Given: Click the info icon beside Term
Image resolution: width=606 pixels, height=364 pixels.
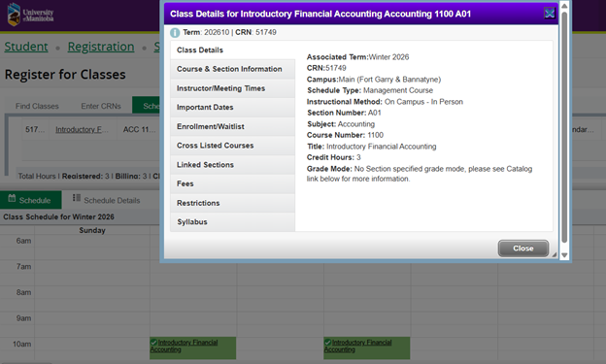Looking at the screenshot, I should coord(175,32).
